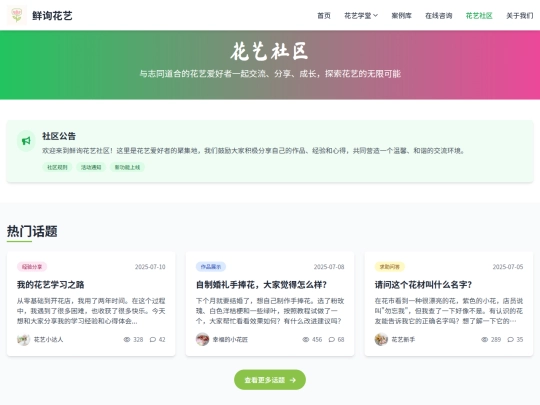Click the excerpt starting 下个月就要结婚了
The width and height of the screenshot is (540, 405).
(270, 311)
